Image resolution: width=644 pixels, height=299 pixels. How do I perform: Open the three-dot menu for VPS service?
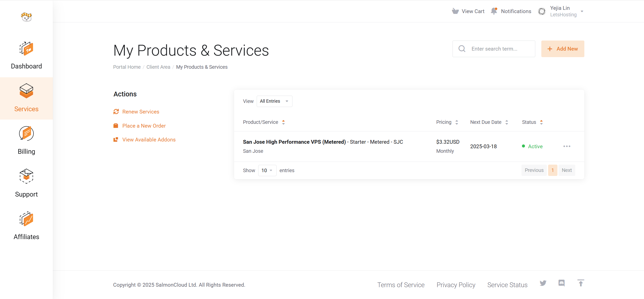coord(567,146)
